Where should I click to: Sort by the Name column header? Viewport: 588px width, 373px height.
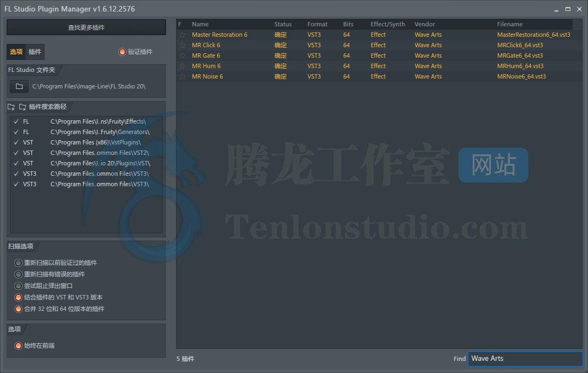tap(200, 24)
